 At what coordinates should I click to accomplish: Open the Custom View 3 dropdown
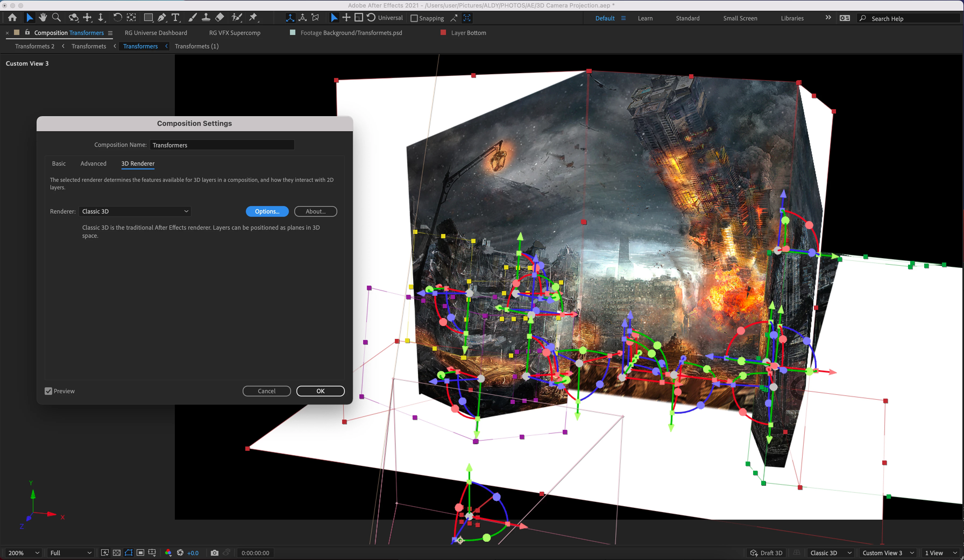tap(888, 553)
